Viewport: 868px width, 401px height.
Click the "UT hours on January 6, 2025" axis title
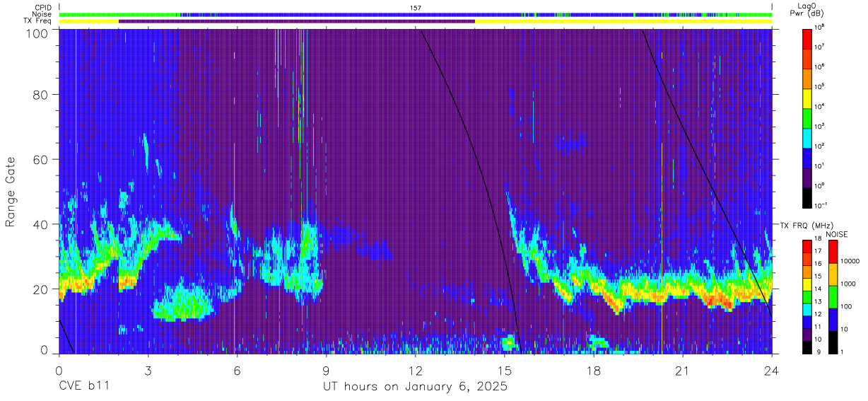coord(415,388)
